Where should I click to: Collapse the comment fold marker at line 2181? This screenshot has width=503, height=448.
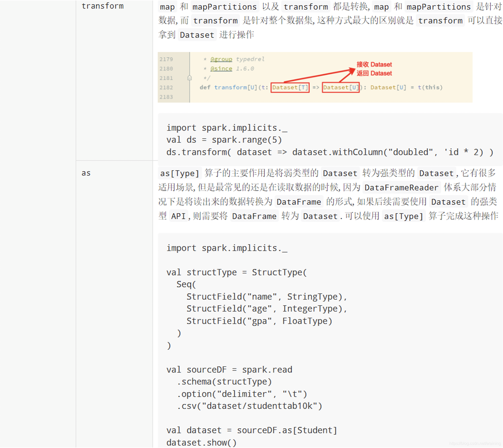[189, 78]
